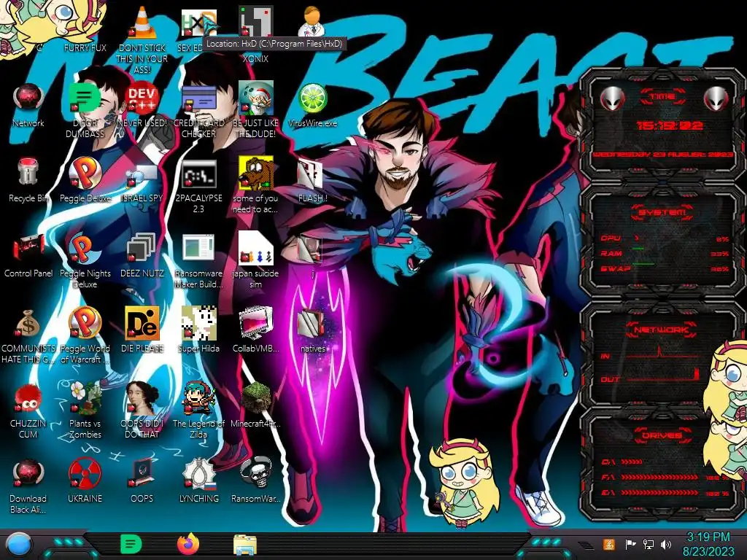Launch Peggle World of Warcraft shortcut

click(x=85, y=335)
